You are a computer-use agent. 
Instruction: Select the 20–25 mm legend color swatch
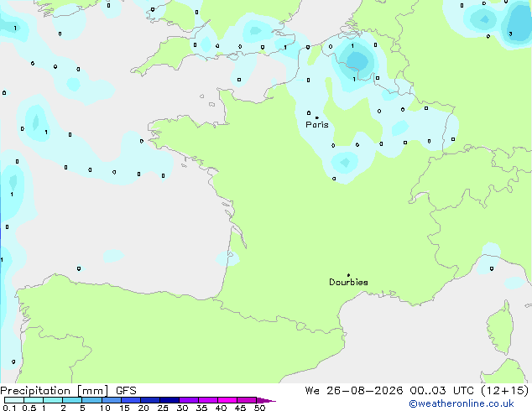149,400
